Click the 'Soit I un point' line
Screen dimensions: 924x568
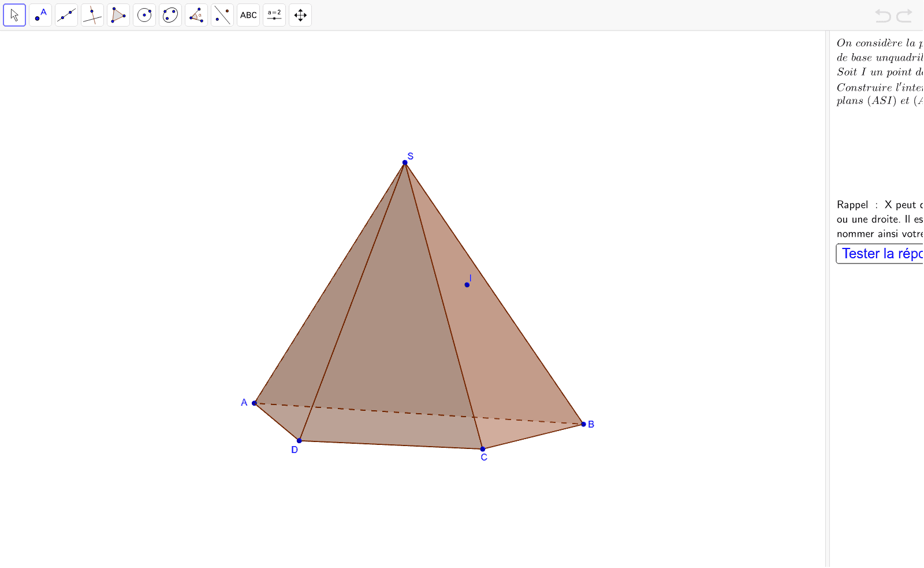click(x=874, y=72)
